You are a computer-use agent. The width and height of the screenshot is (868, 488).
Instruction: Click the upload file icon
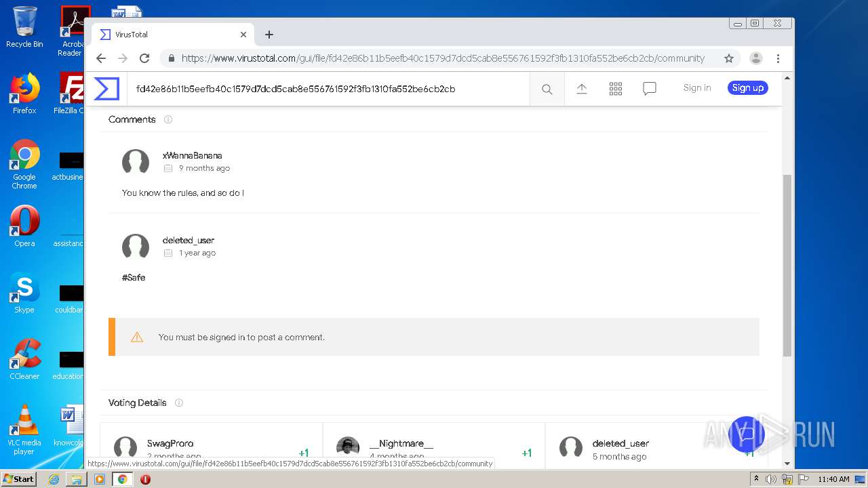tap(582, 89)
